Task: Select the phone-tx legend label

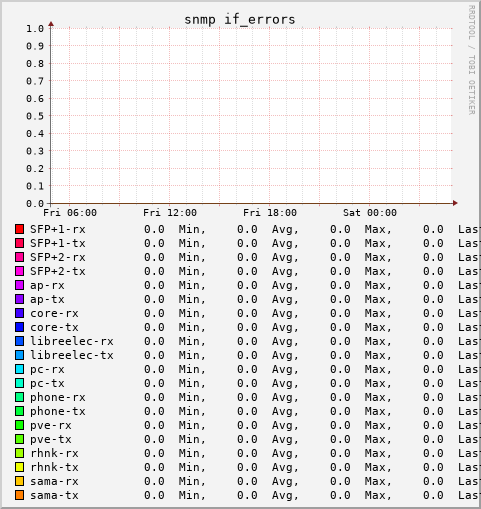Action: pyautogui.click(x=58, y=411)
